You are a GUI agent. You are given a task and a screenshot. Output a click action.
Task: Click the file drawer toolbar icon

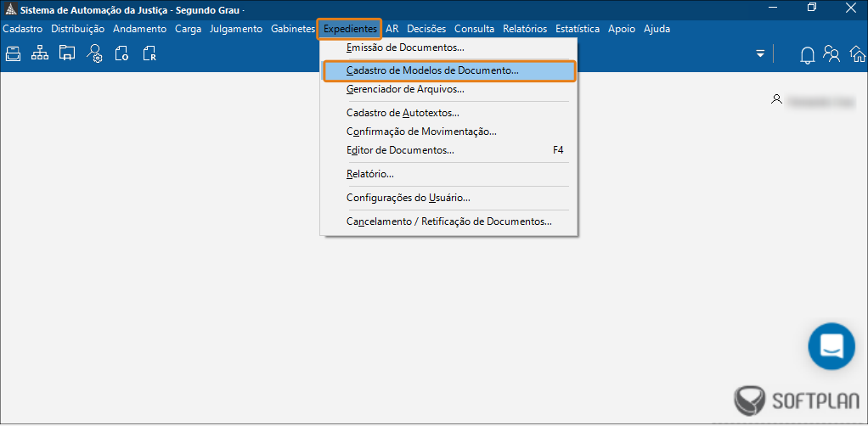pos(13,53)
